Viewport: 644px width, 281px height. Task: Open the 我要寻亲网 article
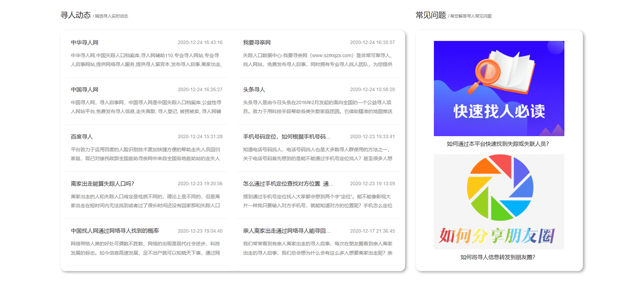pos(255,42)
